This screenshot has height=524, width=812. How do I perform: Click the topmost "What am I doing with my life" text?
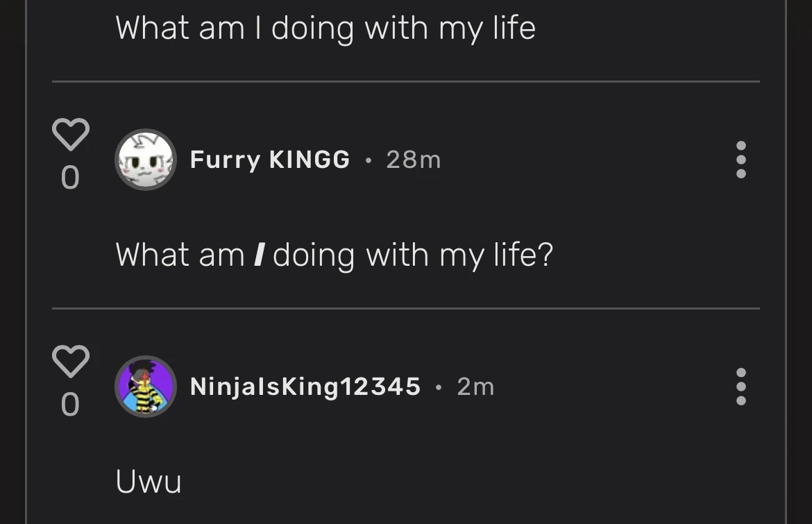(325, 28)
